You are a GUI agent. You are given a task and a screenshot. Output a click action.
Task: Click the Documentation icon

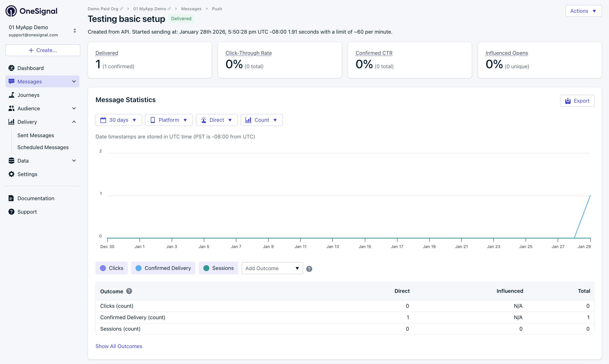[x=11, y=198]
